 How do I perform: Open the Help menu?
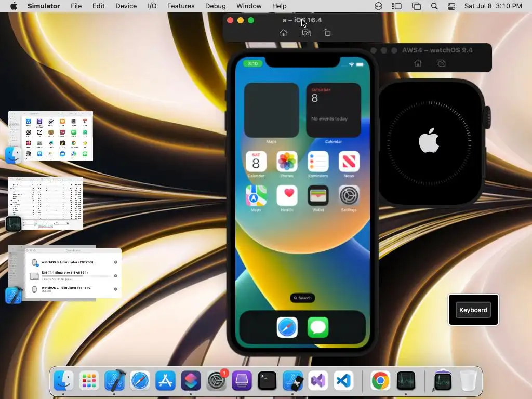[x=279, y=6]
